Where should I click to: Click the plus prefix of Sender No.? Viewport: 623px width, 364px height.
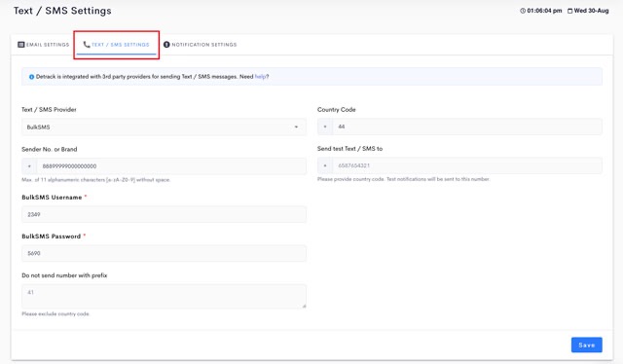[29, 166]
